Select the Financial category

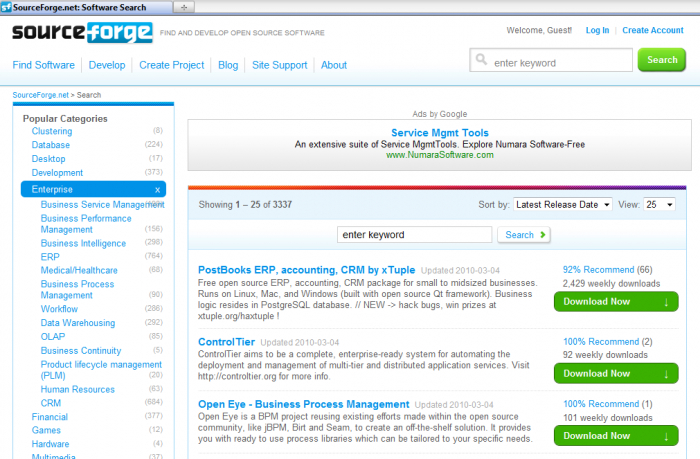pos(50,417)
